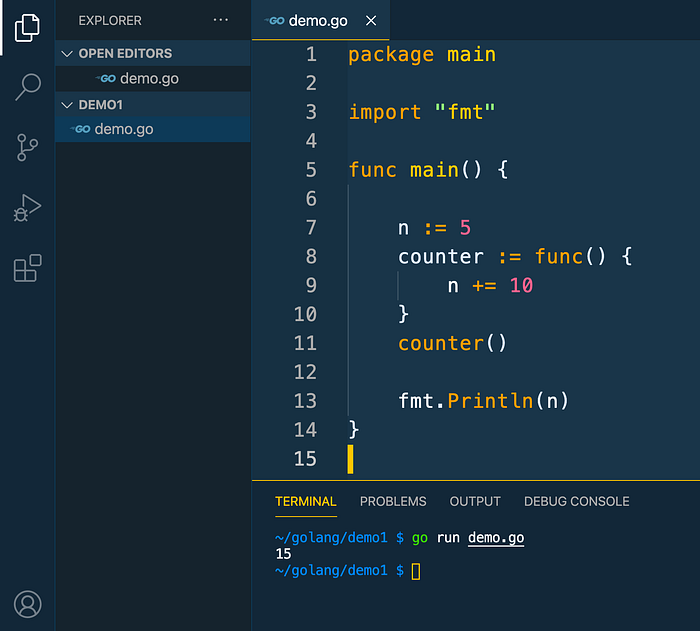Select the demo.go editor tab
This screenshot has width=700, height=631.
(321, 21)
